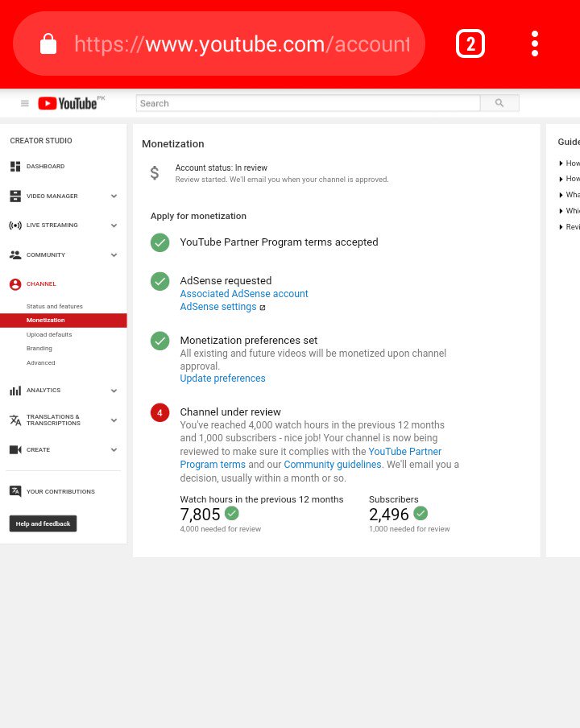Click the red step 4 circle icon
Screen dimensions: 580x728
(159, 413)
